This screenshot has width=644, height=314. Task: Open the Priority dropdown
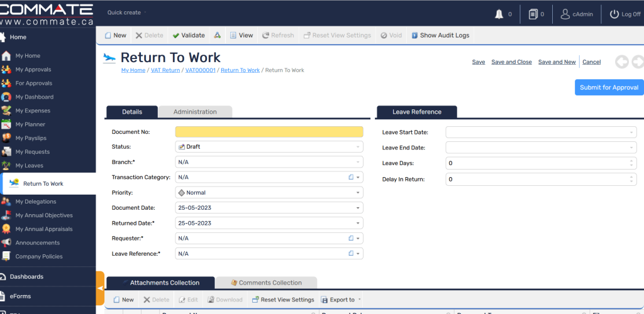358,193
